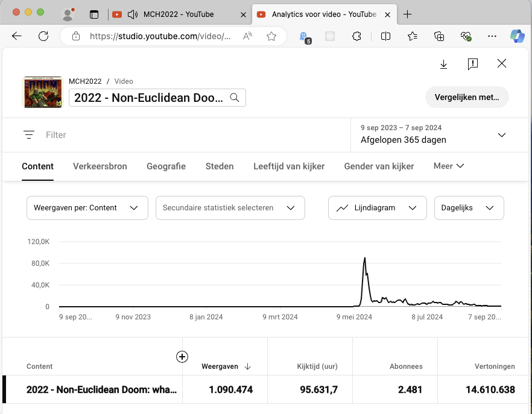Sort by Weergaven descending arrow
Screen dimensions: 532x414
click(x=248, y=366)
